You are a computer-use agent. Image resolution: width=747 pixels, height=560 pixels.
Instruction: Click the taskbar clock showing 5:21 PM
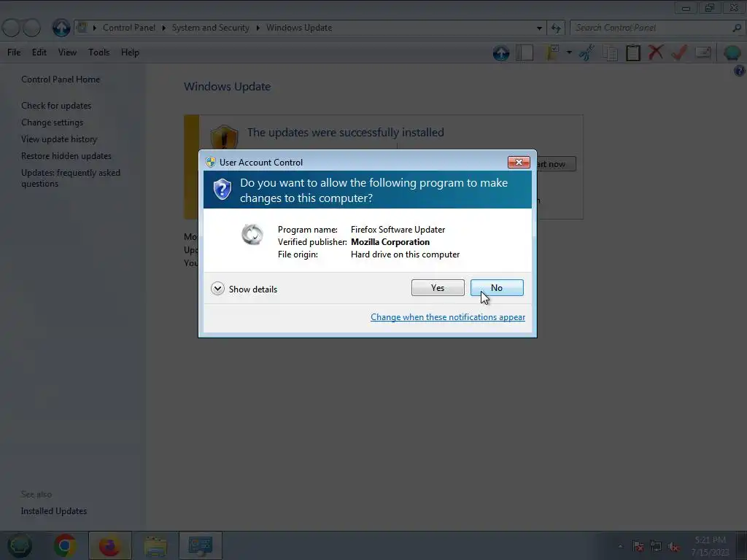710,545
